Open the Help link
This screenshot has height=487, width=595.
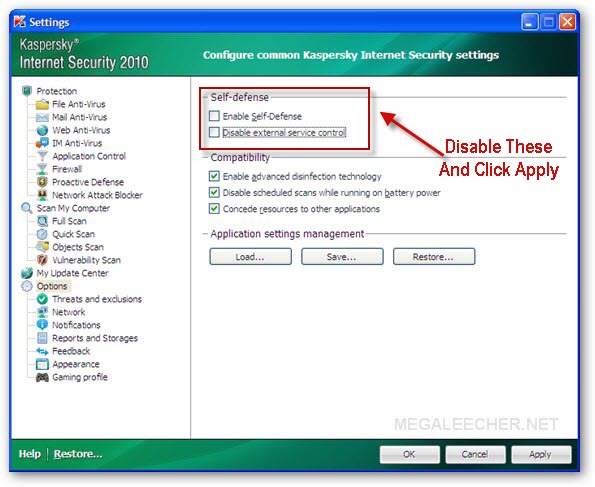pos(30,454)
